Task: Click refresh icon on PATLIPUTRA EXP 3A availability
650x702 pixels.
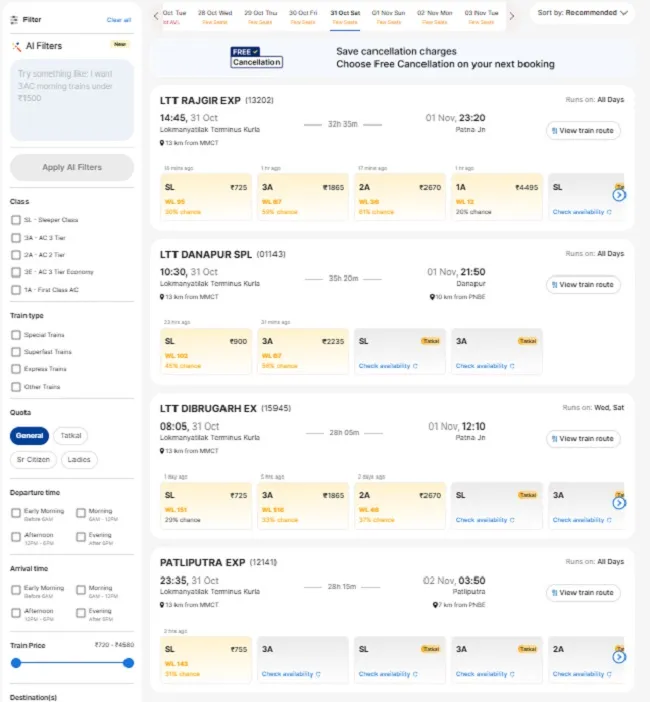Action: tap(318, 674)
